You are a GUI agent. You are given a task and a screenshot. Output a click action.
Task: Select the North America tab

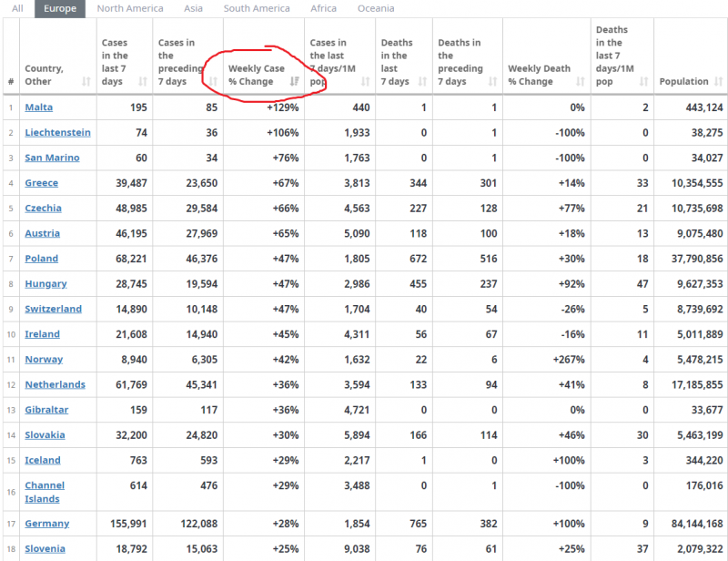(130, 8)
